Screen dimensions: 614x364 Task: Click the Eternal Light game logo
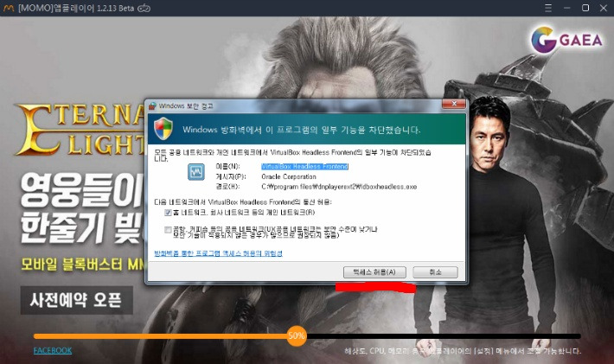[80, 129]
